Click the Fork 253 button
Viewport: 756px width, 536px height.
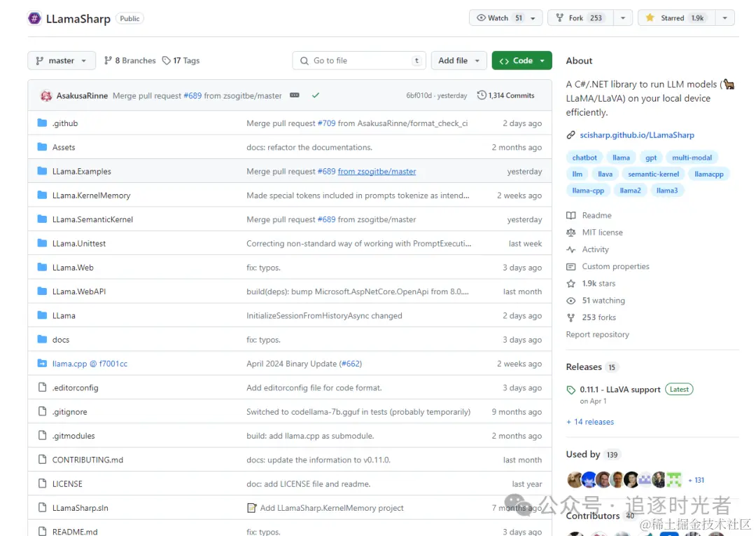tap(580, 18)
